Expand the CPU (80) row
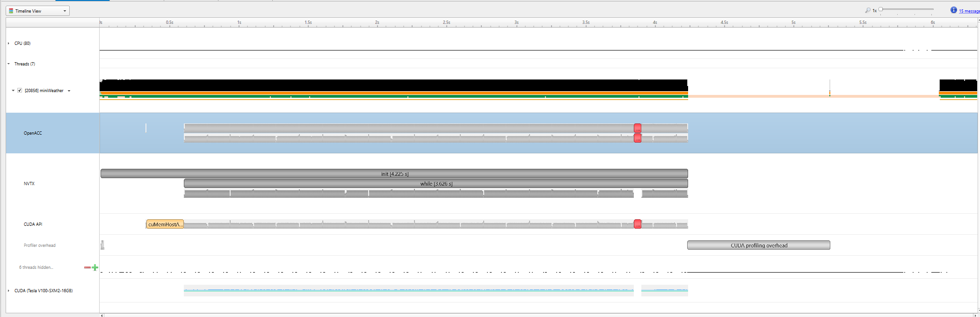Screen dimensions: 980x317 [x=8, y=43]
